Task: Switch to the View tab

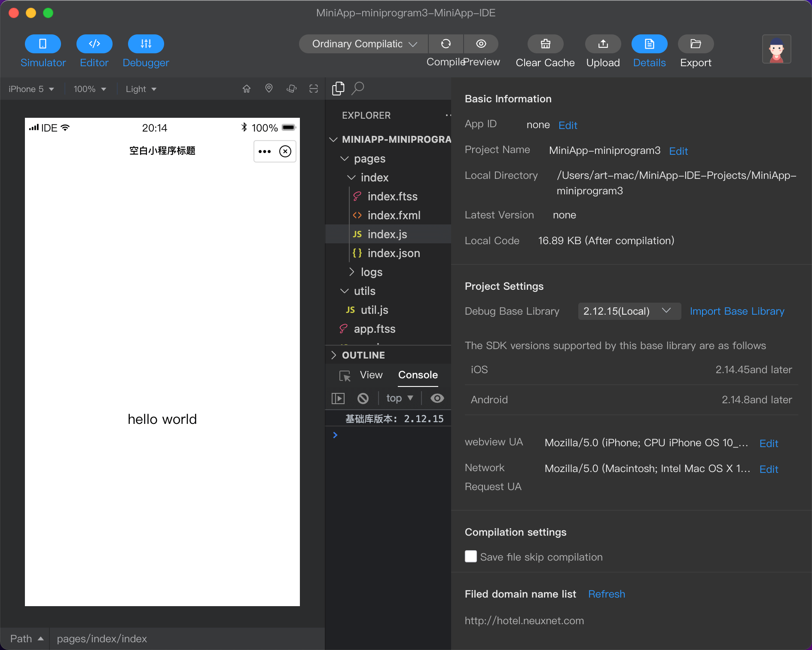Action: 371,375
